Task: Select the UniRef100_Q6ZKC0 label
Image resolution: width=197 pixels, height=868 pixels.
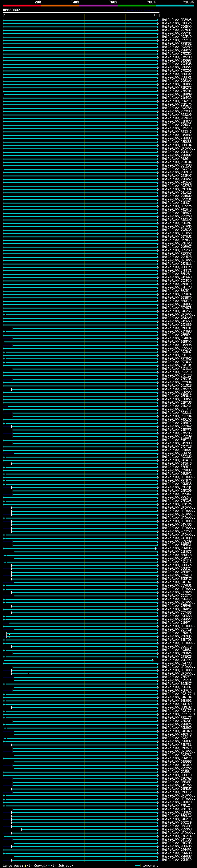Action: point(176,118)
